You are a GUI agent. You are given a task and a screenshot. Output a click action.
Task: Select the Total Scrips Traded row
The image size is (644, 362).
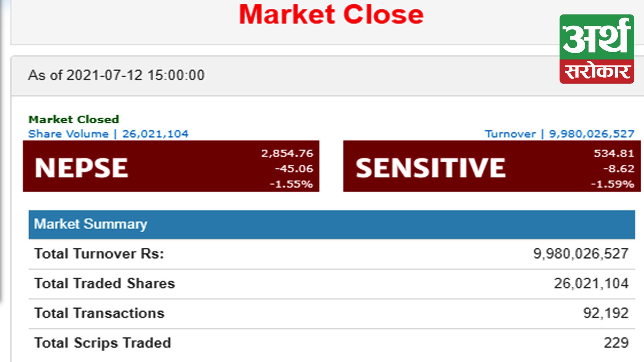pos(332,343)
